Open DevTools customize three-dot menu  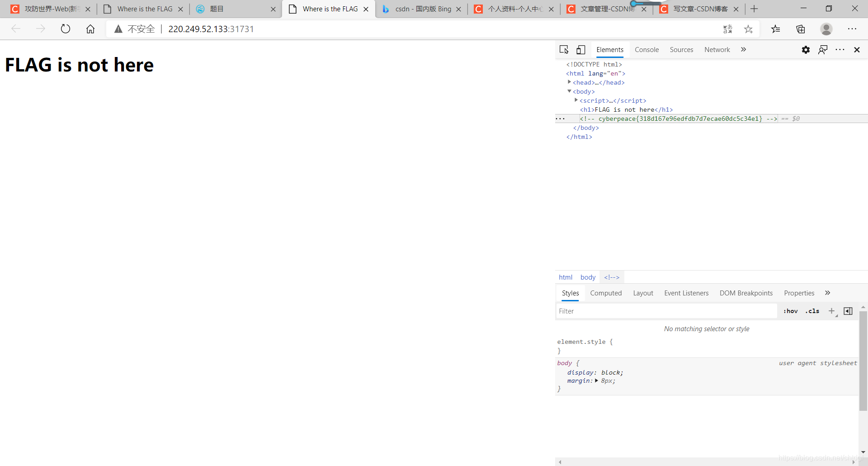(x=840, y=50)
